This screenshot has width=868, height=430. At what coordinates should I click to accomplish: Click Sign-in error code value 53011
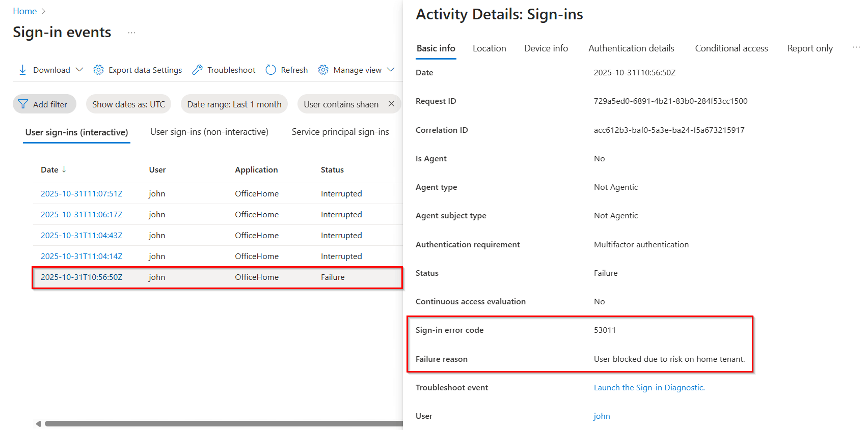click(x=605, y=330)
